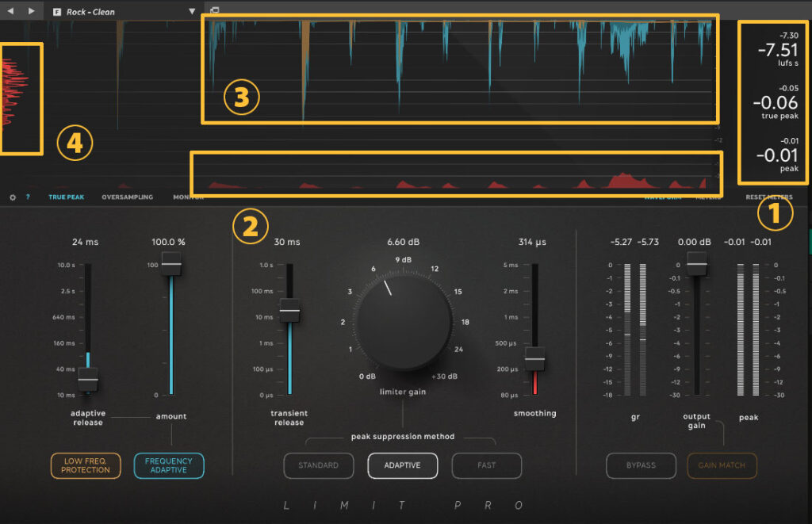
Task: Click the output gain slider handle
Action: pyautogui.click(x=697, y=264)
